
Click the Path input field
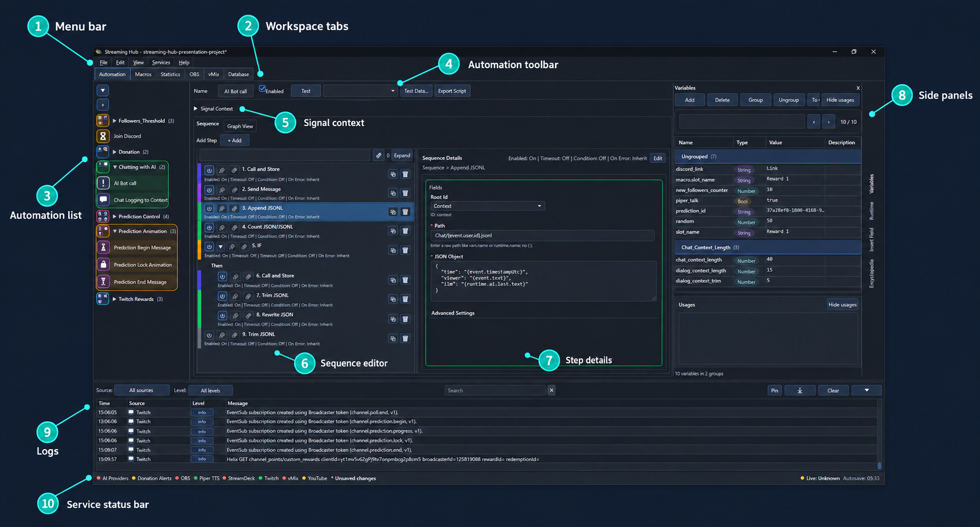click(x=542, y=235)
